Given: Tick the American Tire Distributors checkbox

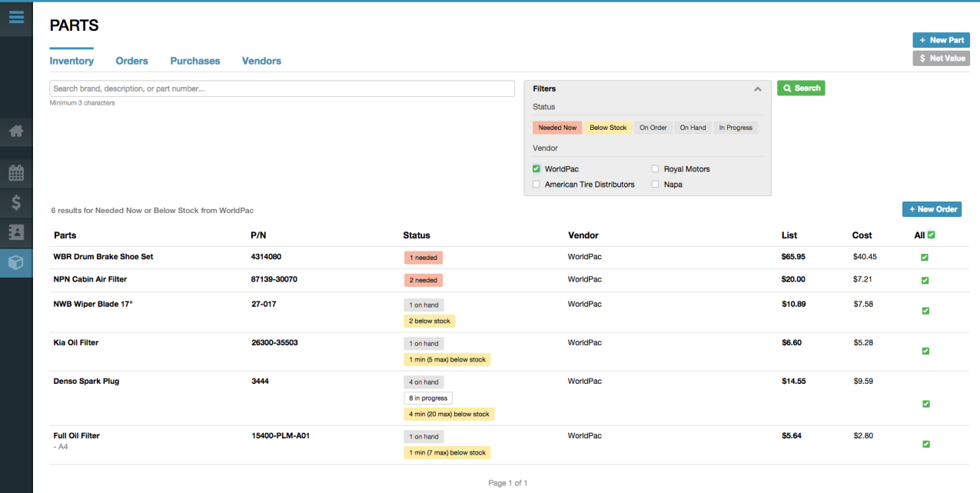Looking at the screenshot, I should pos(537,185).
